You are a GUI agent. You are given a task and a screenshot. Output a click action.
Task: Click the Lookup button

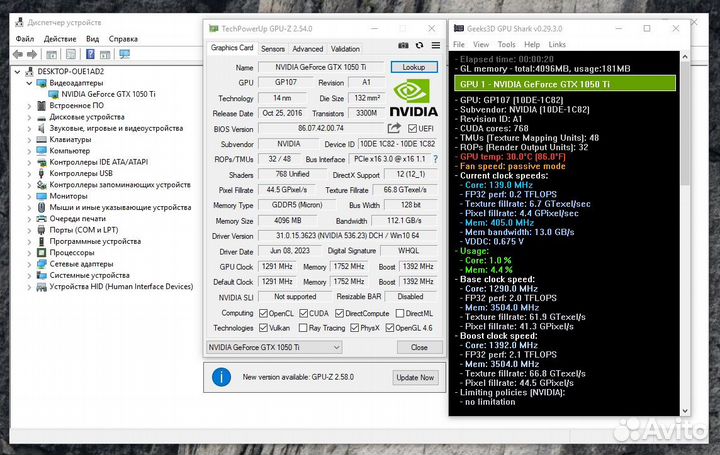coord(414,67)
